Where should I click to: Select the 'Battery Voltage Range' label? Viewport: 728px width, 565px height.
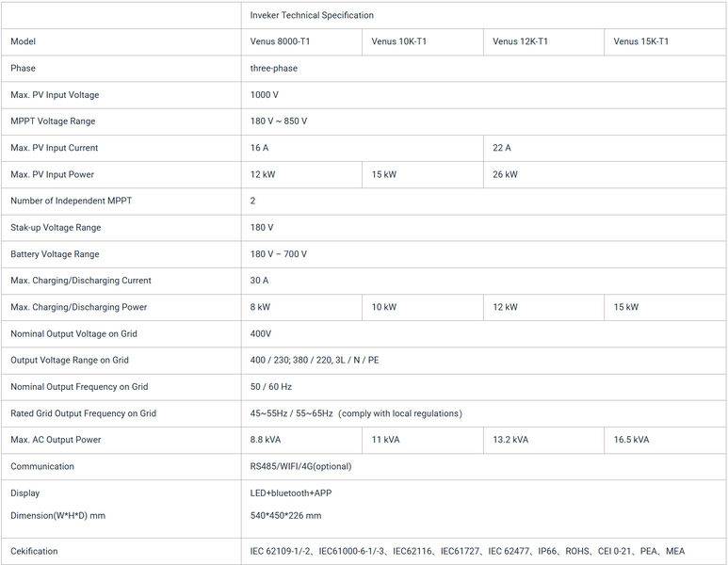55,254
